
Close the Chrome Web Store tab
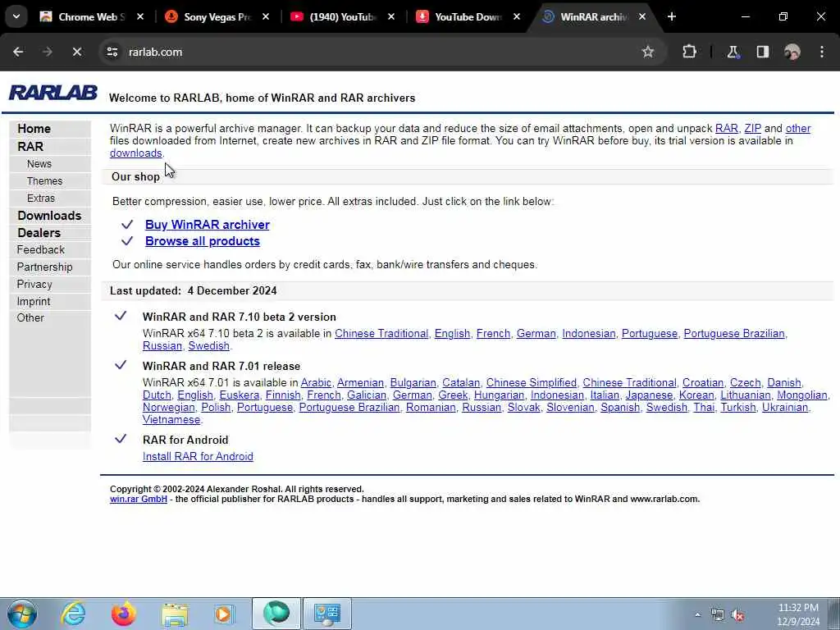tap(139, 16)
